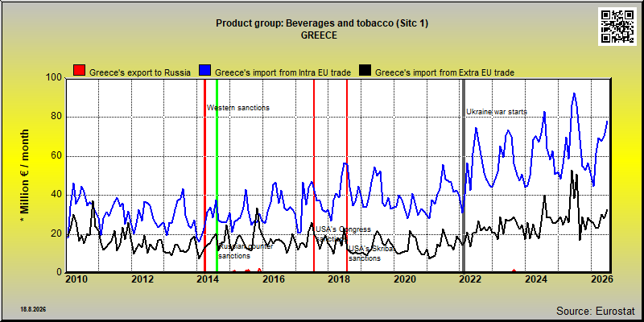Click the x-axis label 2010
This screenshot has height=322, width=644.
76,279
